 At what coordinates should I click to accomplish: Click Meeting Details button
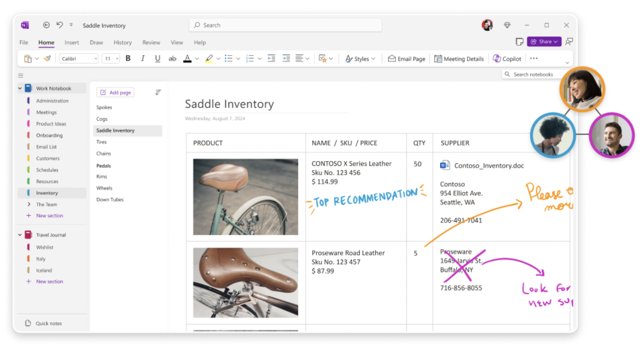click(x=459, y=59)
